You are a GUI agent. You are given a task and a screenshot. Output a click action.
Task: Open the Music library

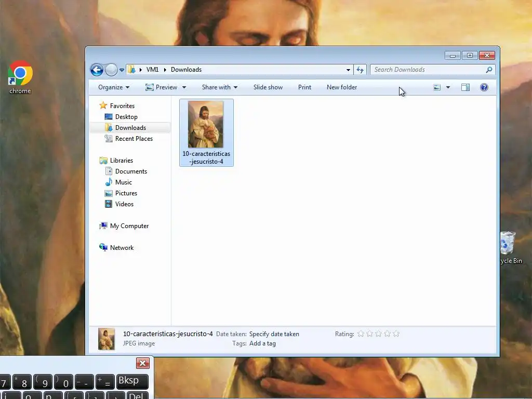point(124,182)
